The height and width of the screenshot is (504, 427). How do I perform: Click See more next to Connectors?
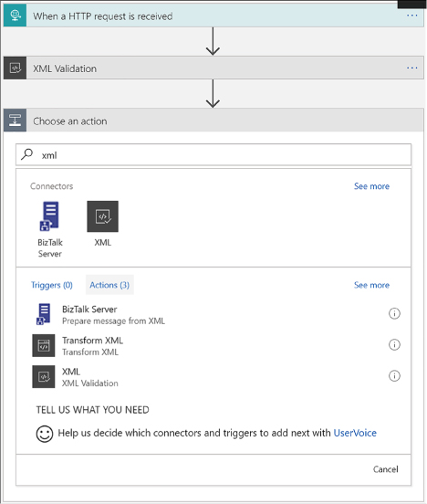371,186
